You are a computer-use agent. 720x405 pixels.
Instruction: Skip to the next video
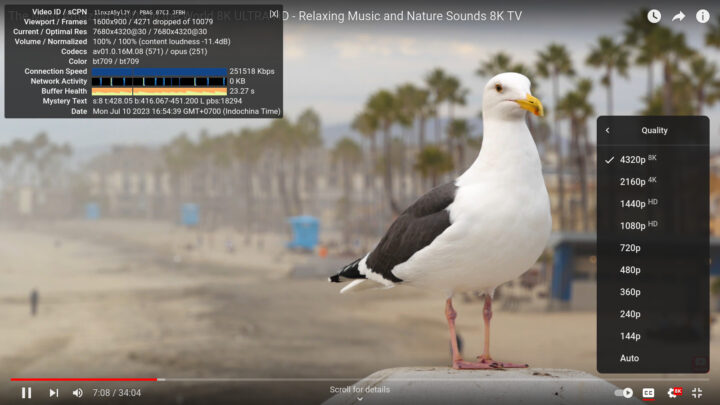point(54,393)
